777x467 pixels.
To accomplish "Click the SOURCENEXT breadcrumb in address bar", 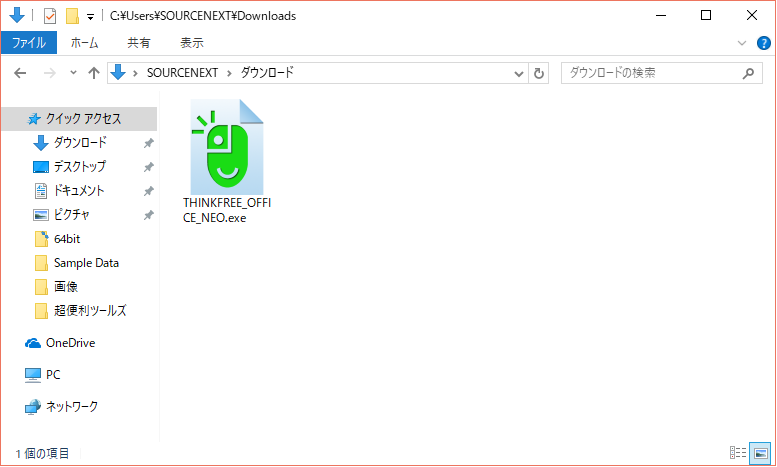I will point(182,73).
